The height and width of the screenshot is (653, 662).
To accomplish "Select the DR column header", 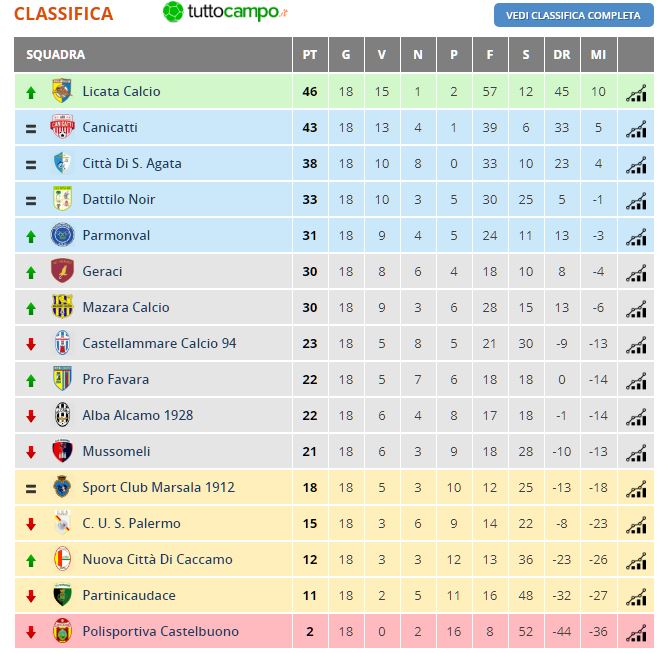I will point(562,54).
